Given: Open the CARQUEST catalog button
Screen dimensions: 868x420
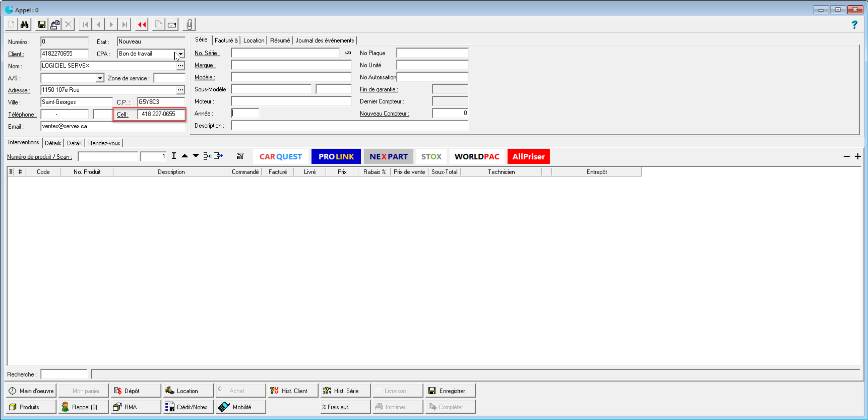Looking at the screenshot, I should point(280,156).
